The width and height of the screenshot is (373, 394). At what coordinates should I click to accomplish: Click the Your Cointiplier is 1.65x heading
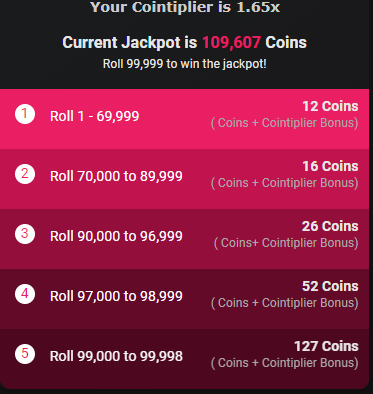pos(185,7)
